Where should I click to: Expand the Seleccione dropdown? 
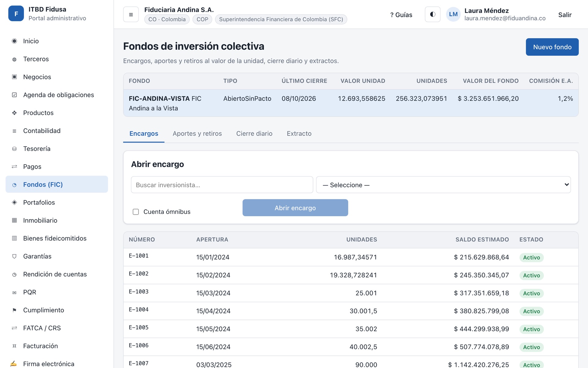click(x=443, y=185)
